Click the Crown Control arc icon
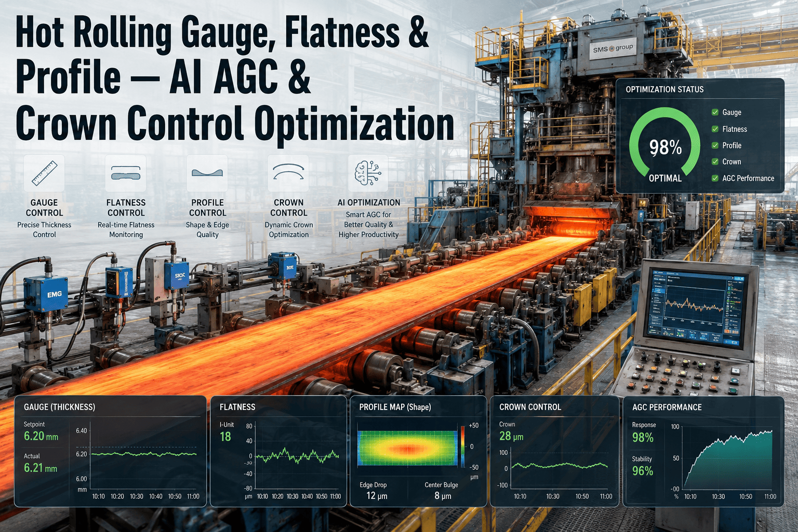 point(288,173)
